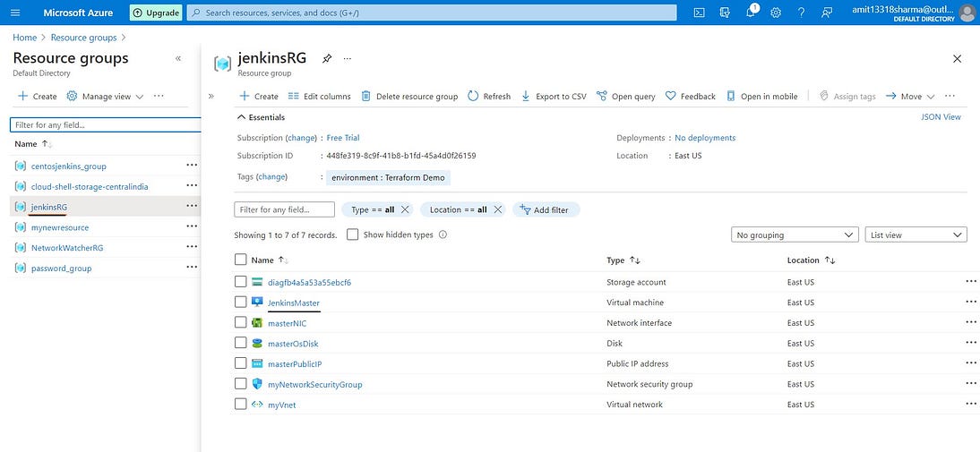Expand the jenkinsRG side menu chevrons
This screenshot has height=452, width=980.
point(211,96)
